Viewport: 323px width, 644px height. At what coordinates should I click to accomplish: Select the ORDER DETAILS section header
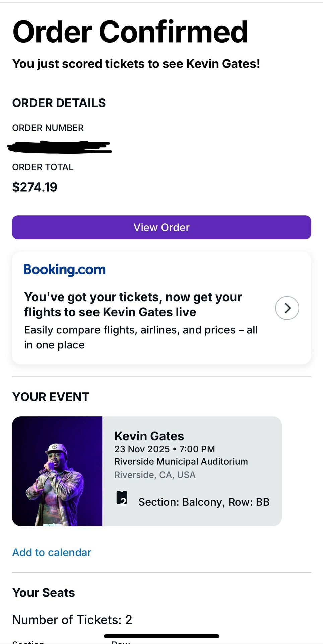(59, 103)
